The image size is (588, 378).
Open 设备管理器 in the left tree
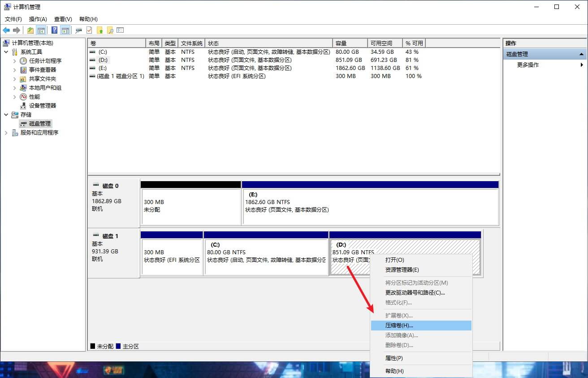click(x=43, y=105)
